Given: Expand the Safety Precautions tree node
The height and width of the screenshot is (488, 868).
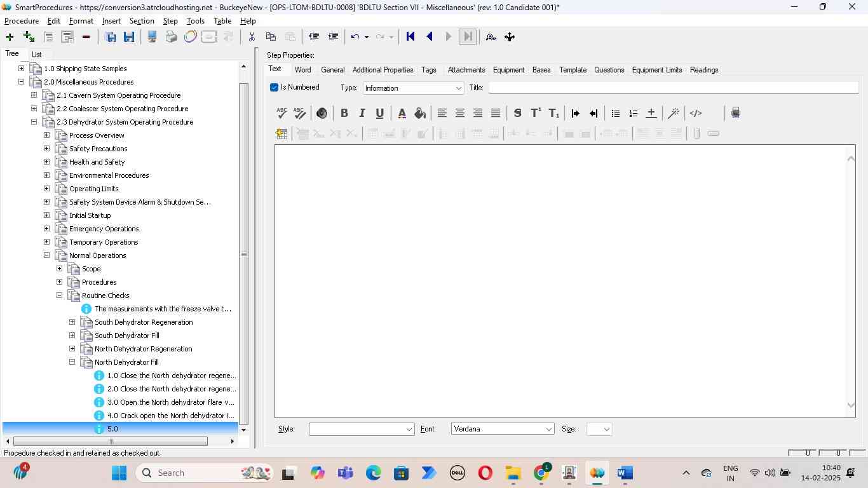Looking at the screenshot, I should pos(46,149).
